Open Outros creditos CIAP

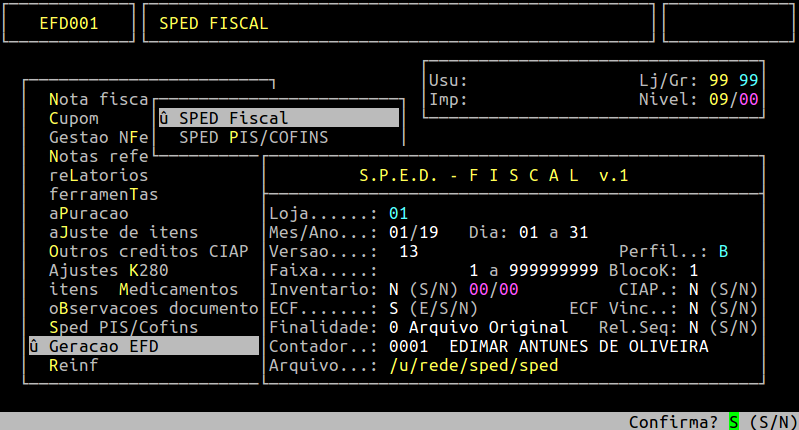click(148, 252)
